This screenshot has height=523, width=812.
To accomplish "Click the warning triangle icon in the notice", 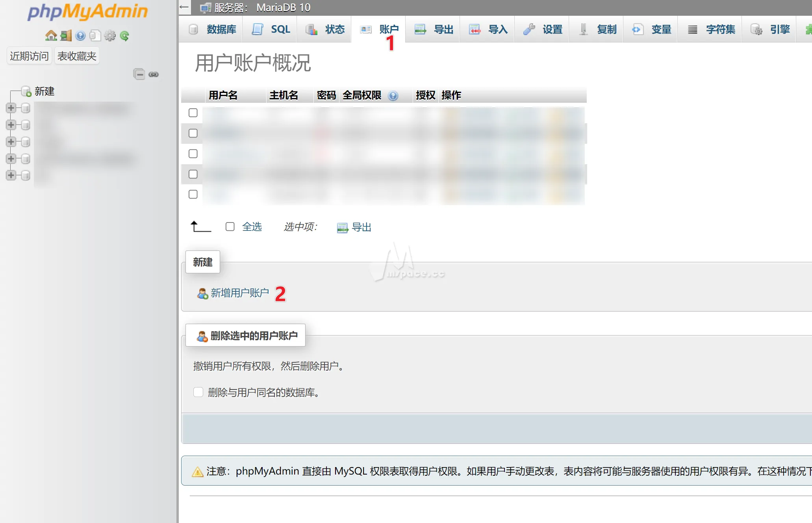I will click(197, 471).
